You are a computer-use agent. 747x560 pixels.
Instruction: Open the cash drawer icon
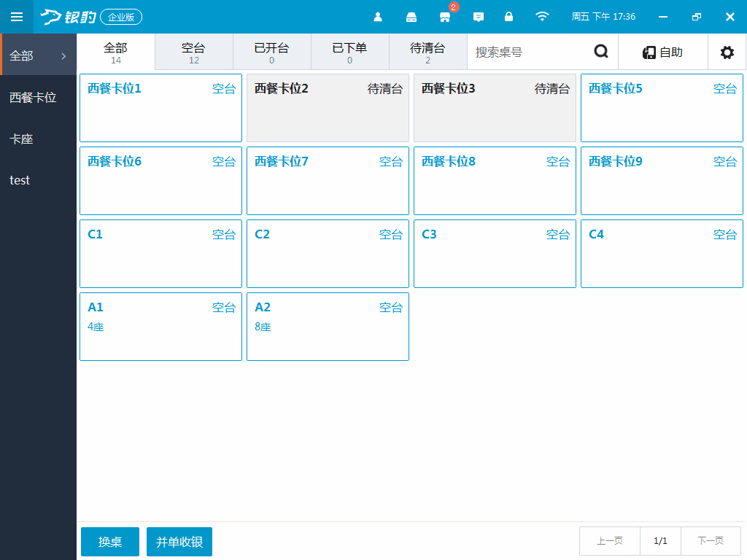point(411,17)
